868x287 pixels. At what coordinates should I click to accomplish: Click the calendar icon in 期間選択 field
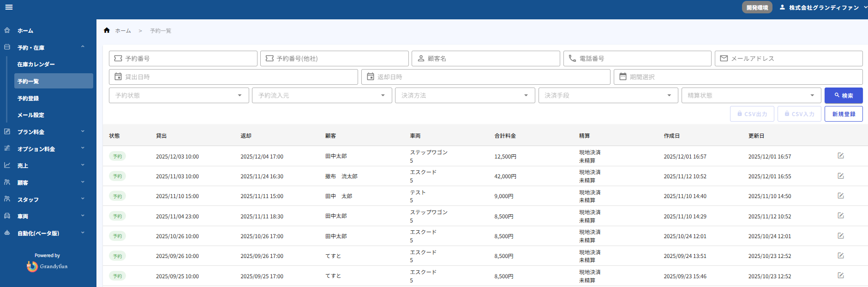click(623, 77)
